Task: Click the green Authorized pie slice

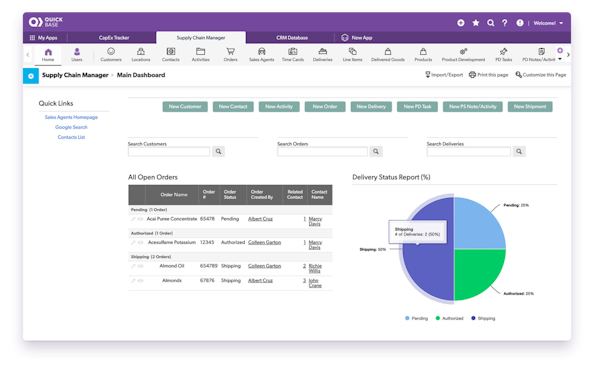Action: [478, 273]
